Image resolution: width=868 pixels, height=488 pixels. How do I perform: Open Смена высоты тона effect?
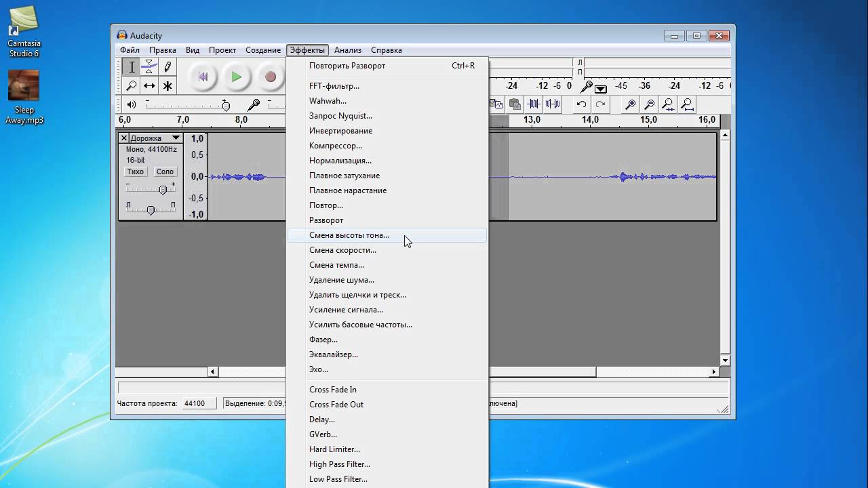(x=387, y=235)
